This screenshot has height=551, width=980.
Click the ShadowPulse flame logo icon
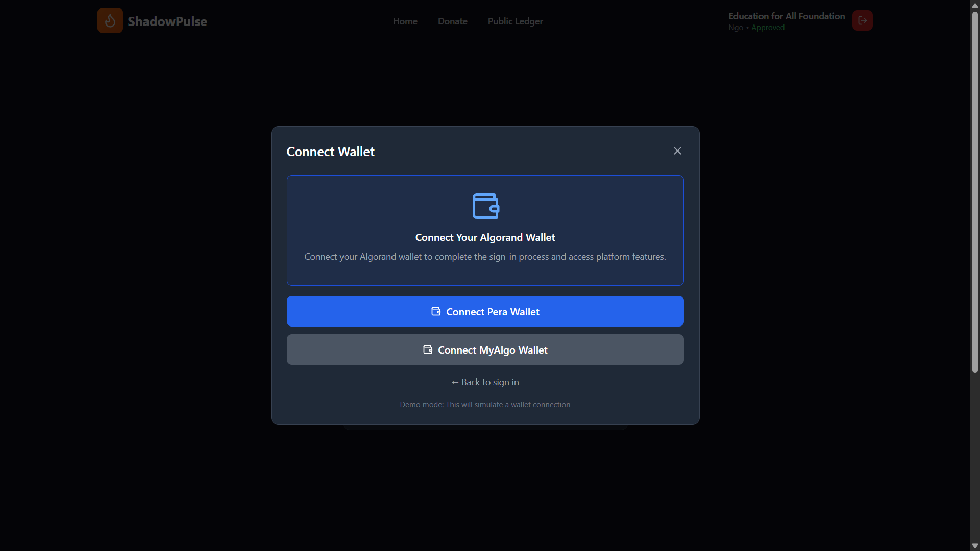pos(110,20)
